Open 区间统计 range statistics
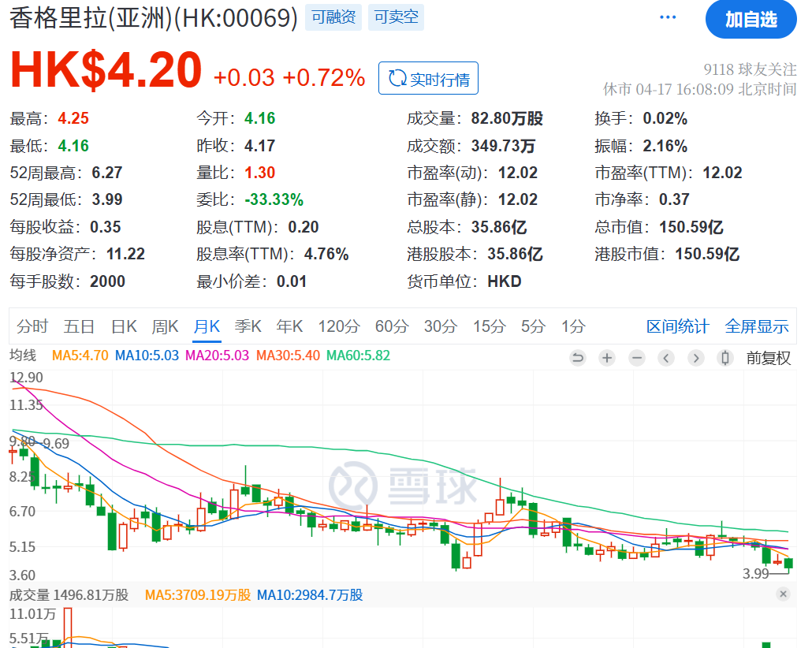This screenshot has height=648, width=812. pos(677,326)
